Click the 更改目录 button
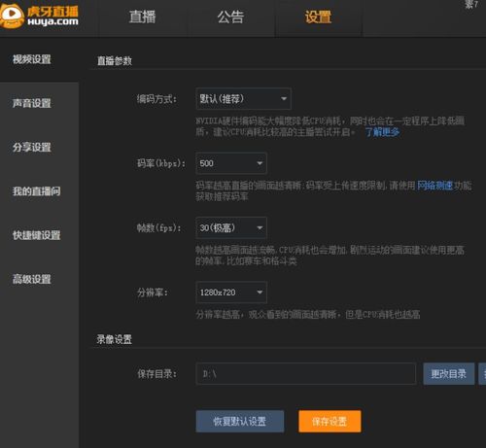The width and height of the screenshot is (486, 448). [449, 374]
